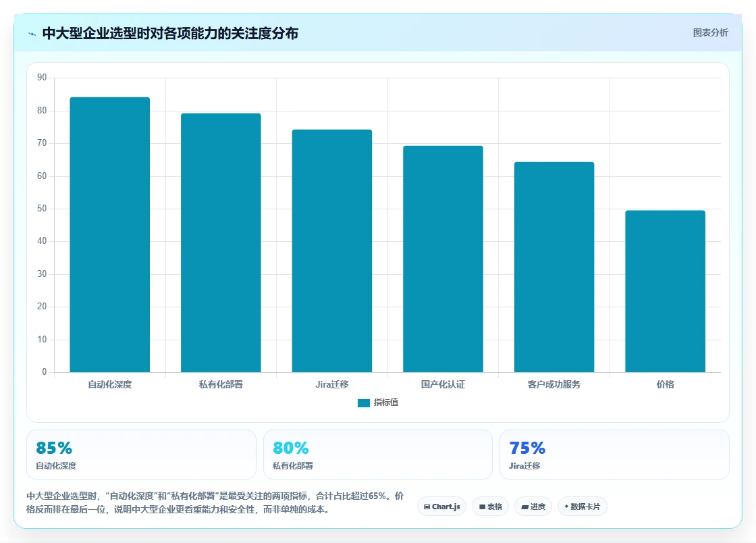The image size is (756, 543).
Task: Select the 客户成功服务 bar in the chart
Action: [x=554, y=267]
